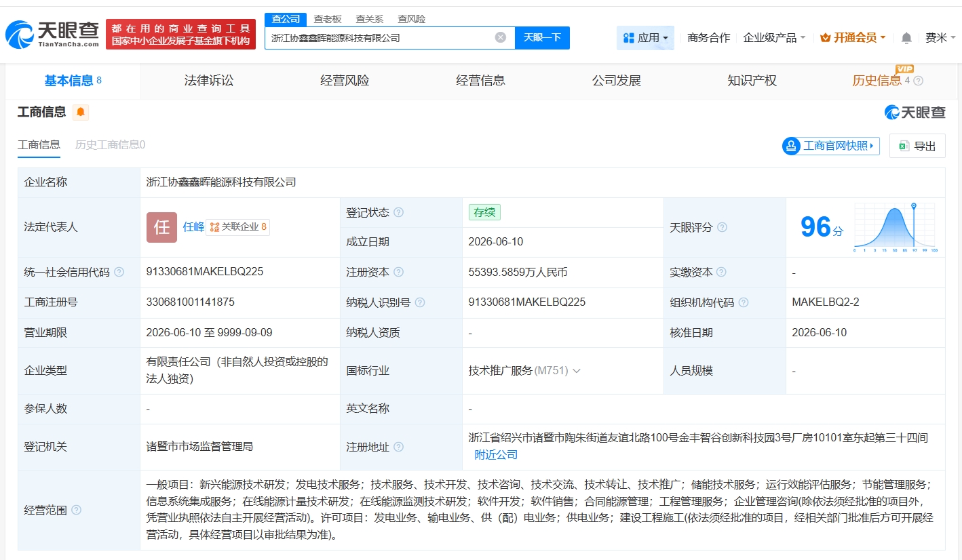
Task: Click help icon next to 登记状态
Action: [398, 212]
